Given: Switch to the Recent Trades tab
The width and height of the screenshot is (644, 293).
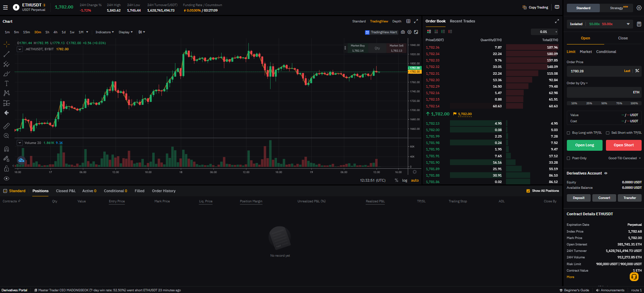Looking at the screenshot, I should tap(462, 21).
